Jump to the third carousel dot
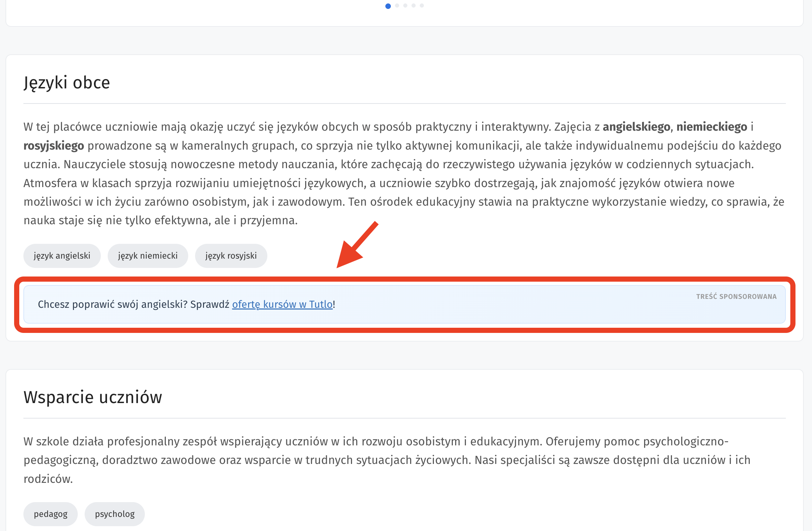Viewport: 812px width, 531px height. click(x=405, y=6)
